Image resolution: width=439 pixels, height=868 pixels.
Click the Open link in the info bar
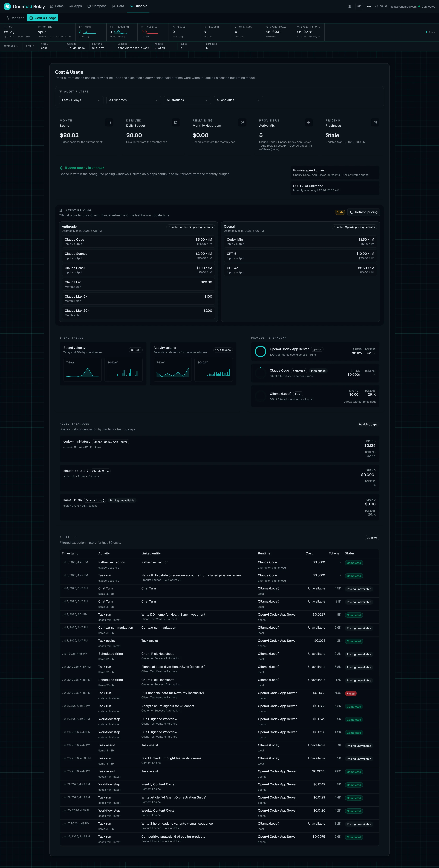click(30, 46)
